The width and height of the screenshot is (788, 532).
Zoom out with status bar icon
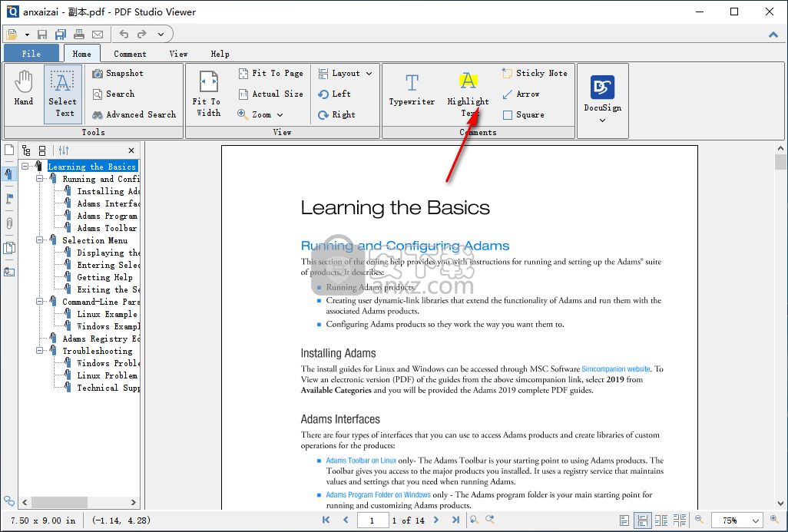699,520
